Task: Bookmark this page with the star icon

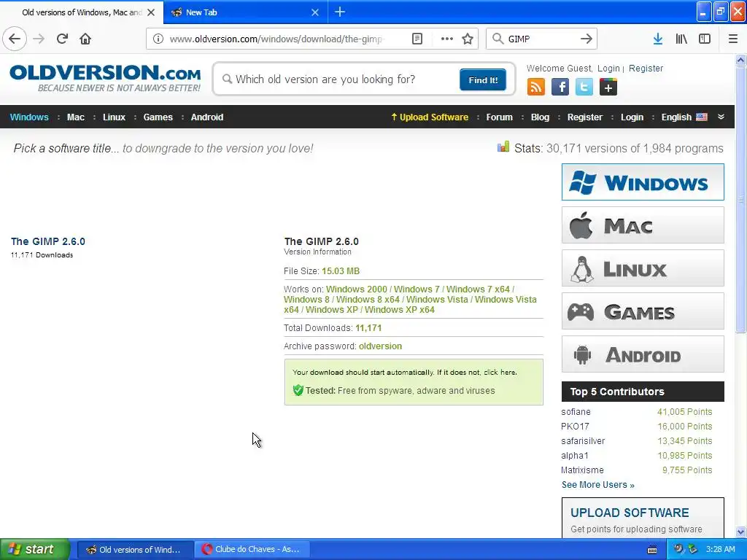Action: coord(468,39)
